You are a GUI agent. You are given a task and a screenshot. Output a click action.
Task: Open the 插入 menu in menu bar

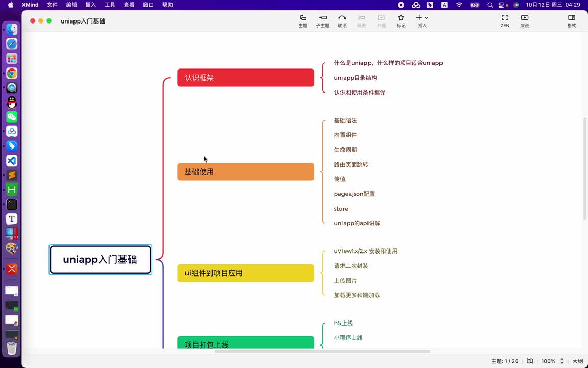tap(91, 5)
